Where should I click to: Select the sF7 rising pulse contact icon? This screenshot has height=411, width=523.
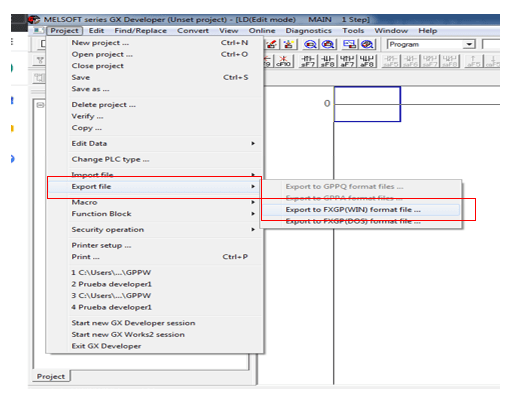point(308,62)
